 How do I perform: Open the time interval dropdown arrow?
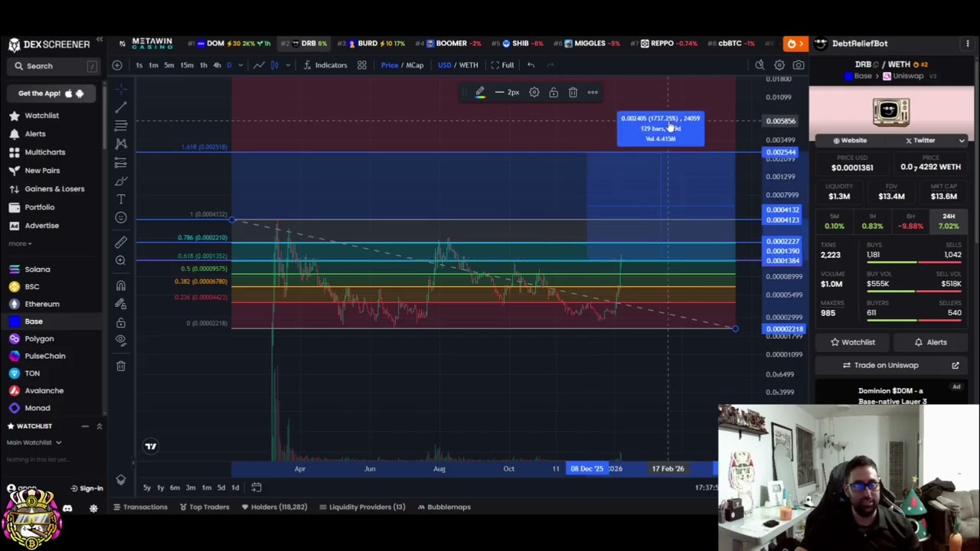242,65
